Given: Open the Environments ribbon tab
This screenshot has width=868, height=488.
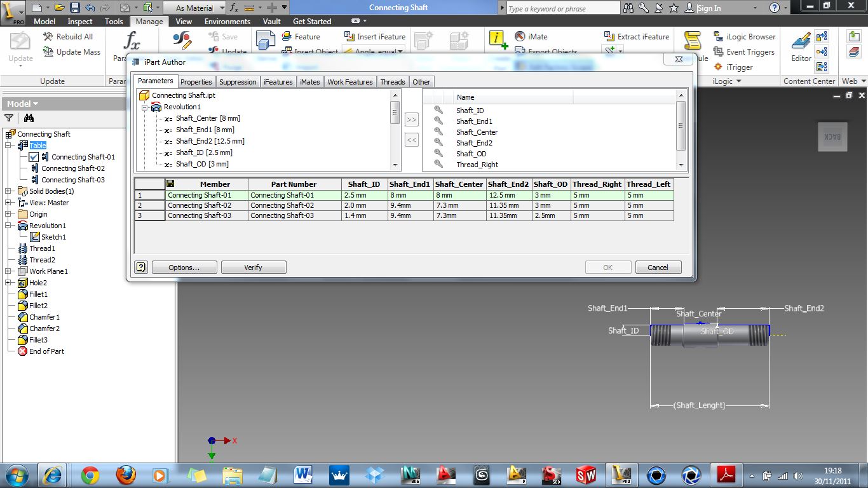Looking at the screenshot, I should (x=227, y=21).
